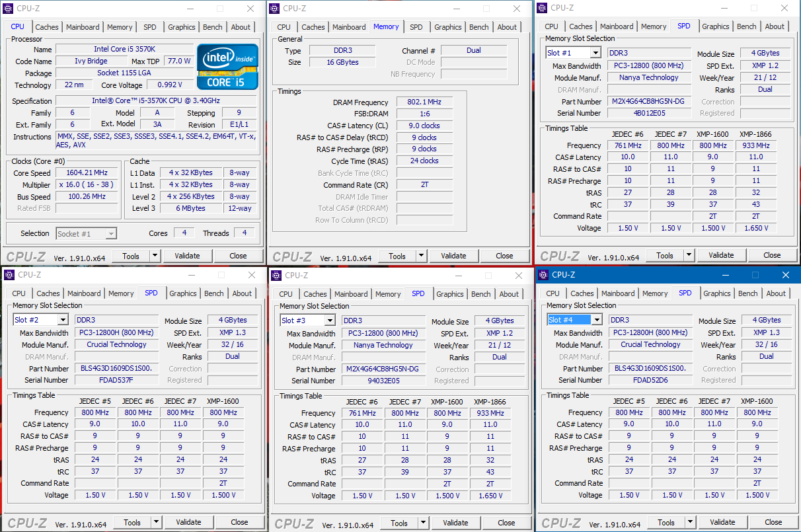Click the Tools button in the Slot #2 window
801x532 pixels.
pos(132,522)
